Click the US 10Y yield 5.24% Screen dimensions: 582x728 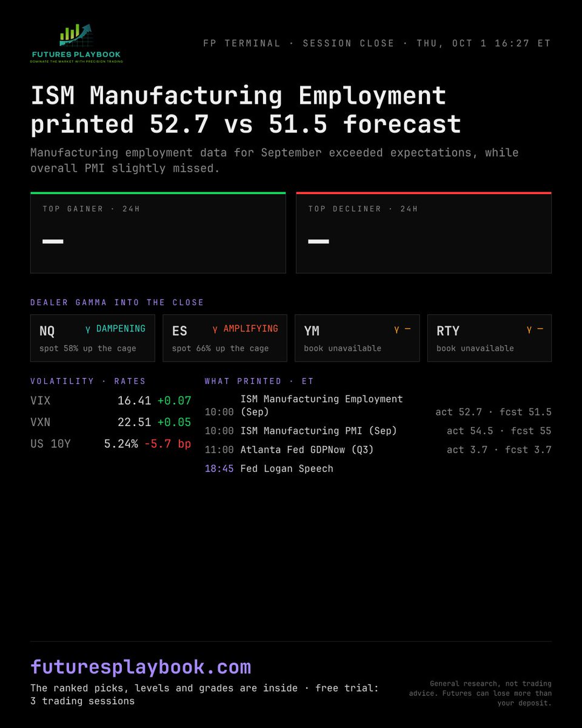(x=121, y=444)
